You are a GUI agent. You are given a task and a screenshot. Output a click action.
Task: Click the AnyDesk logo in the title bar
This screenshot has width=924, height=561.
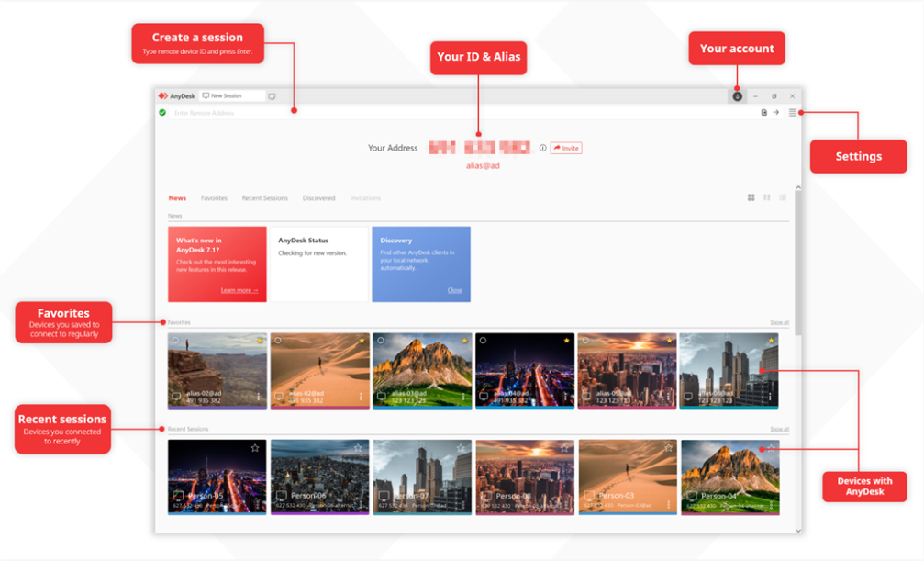click(x=162, y=95)
